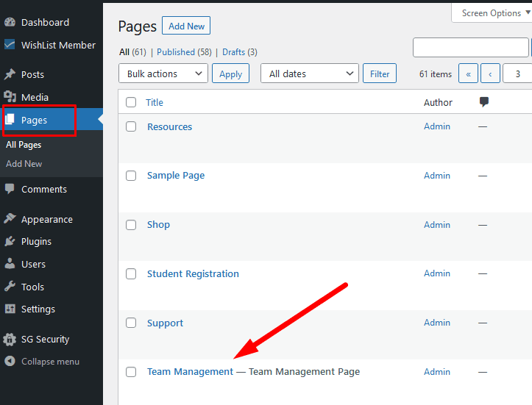Open the Settings menu item
The height and width of the screenshot is (405, 532).
(38, 309)
